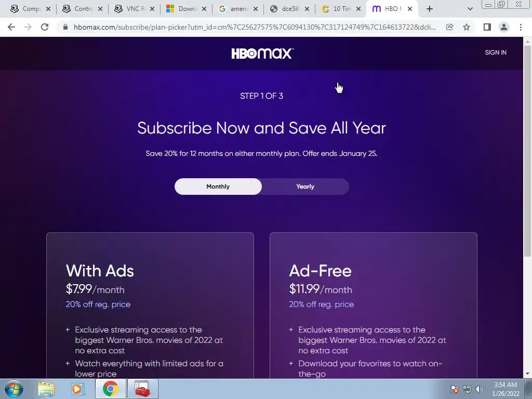
Task: View site info via the padlock icon
Action: tap(65, 27)
